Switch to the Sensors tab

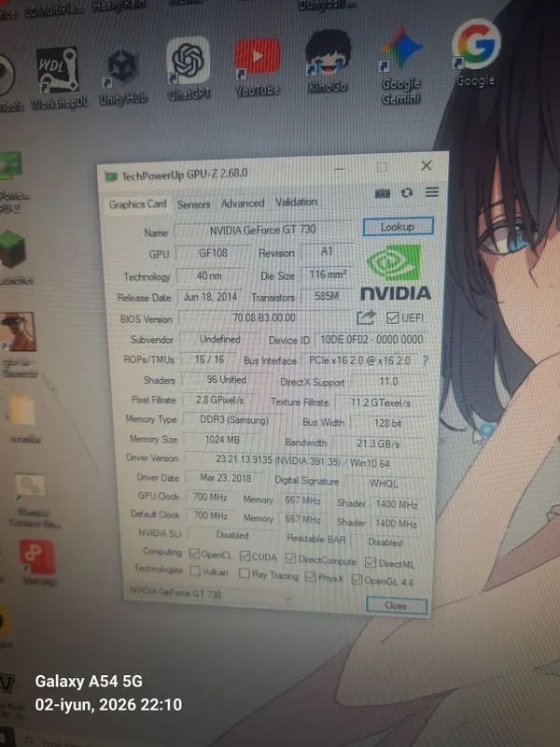pos(193,204)
